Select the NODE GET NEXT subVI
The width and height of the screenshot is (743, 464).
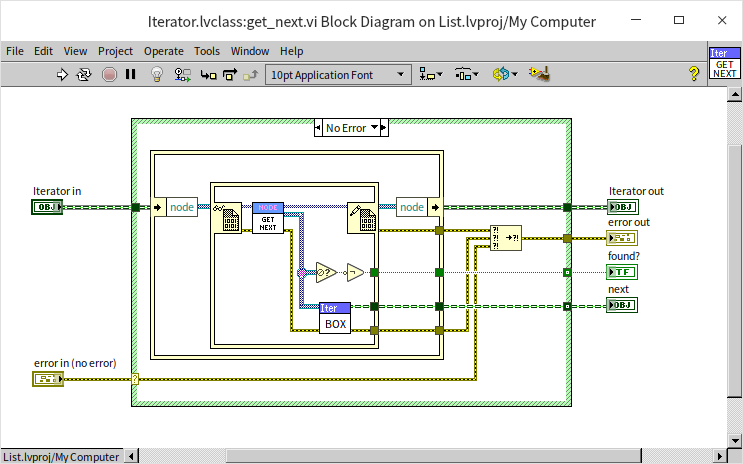268,218
